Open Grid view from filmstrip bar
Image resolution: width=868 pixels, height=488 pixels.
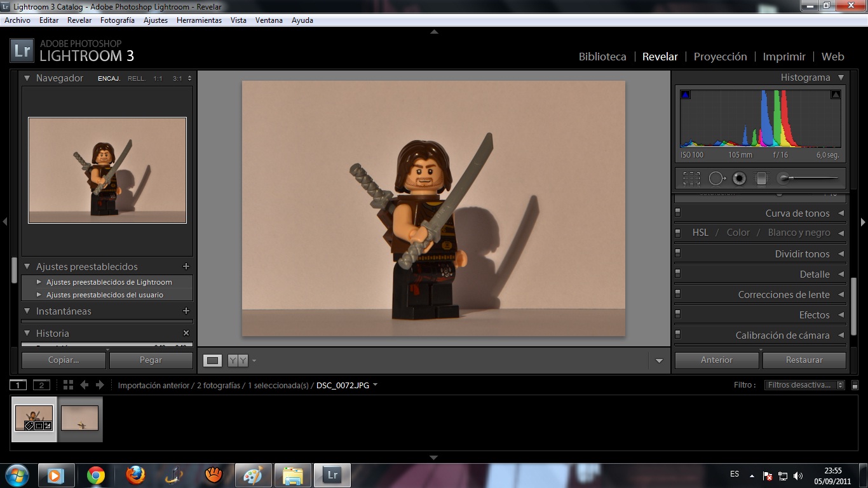[x=68, y=385]
